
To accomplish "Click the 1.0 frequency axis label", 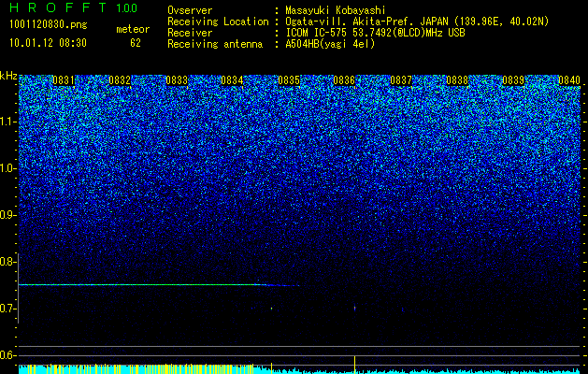I will 8,168.
